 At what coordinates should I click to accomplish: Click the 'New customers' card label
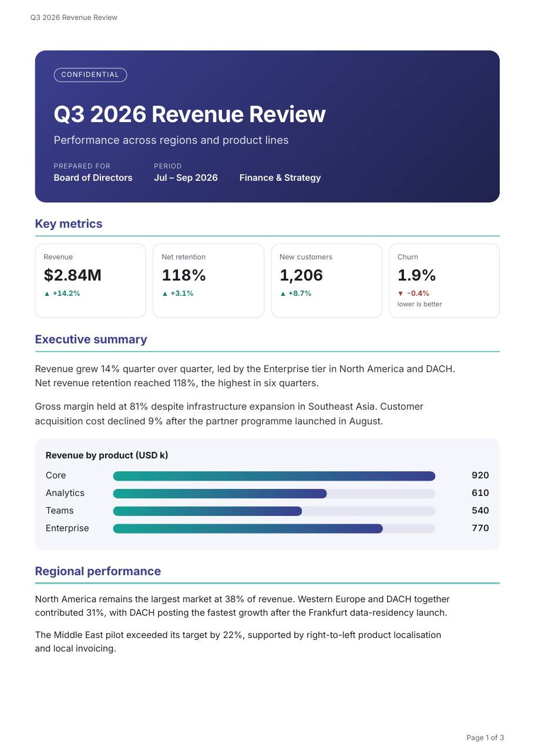point(306,257)
